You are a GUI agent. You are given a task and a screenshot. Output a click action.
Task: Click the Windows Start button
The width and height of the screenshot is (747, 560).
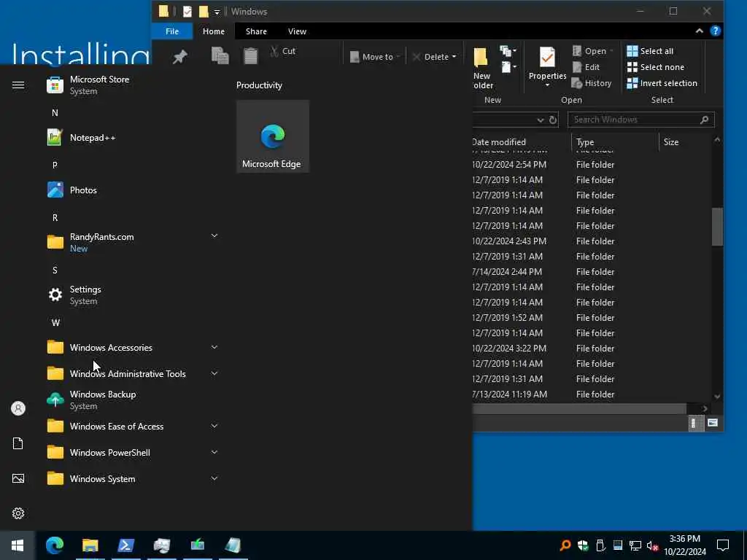(x=18, y=545)
